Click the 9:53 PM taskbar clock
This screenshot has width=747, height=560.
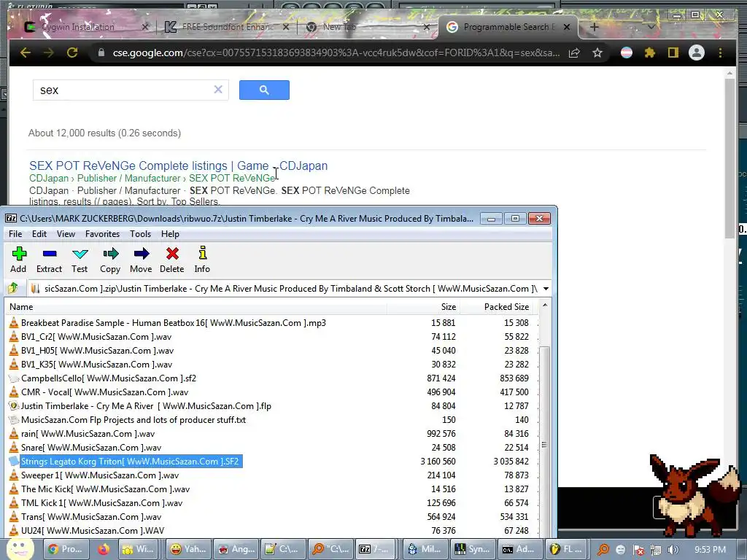709,550
